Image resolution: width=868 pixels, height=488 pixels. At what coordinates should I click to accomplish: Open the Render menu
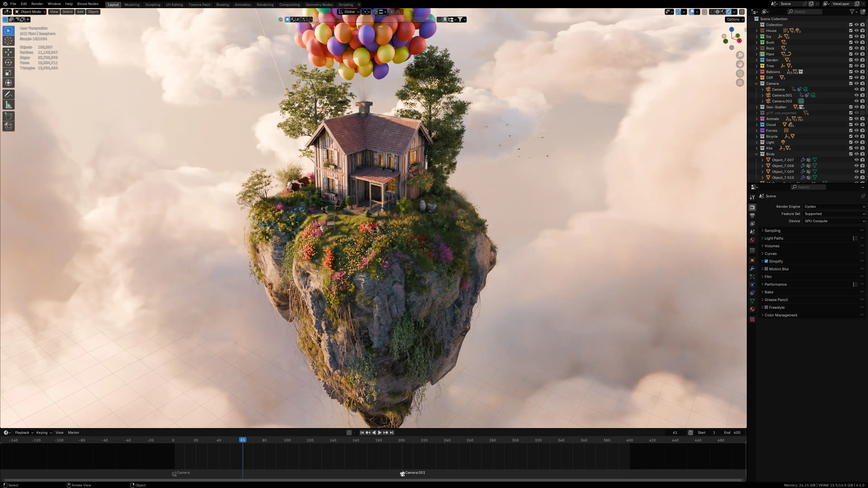coord(37,4)
